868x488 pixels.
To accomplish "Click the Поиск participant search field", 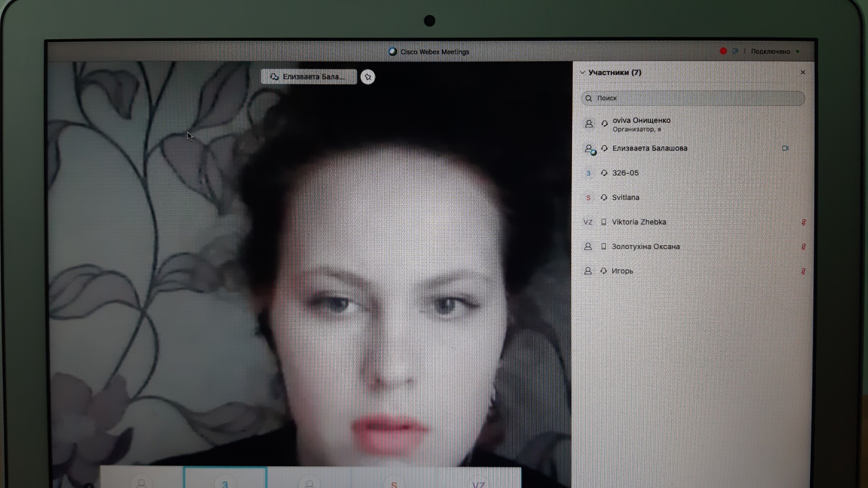I will 693,98.
